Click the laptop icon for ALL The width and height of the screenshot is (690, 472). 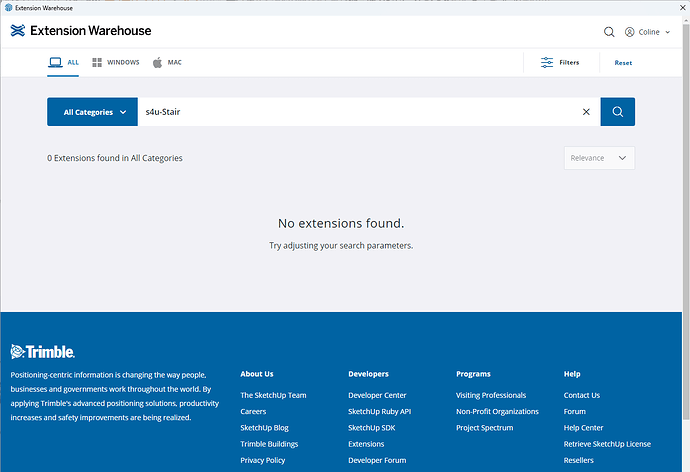click(55, 62)
